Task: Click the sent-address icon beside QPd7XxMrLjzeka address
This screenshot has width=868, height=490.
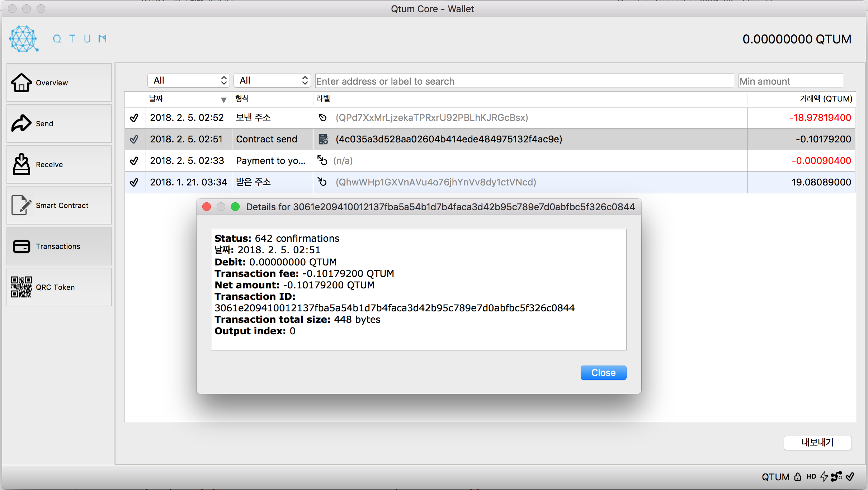Action: coord(323,118)
